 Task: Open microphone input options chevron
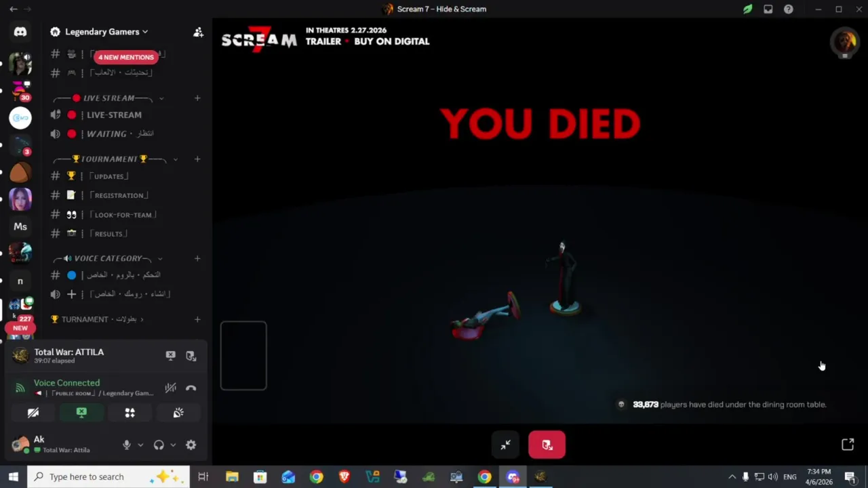(140, 445)
